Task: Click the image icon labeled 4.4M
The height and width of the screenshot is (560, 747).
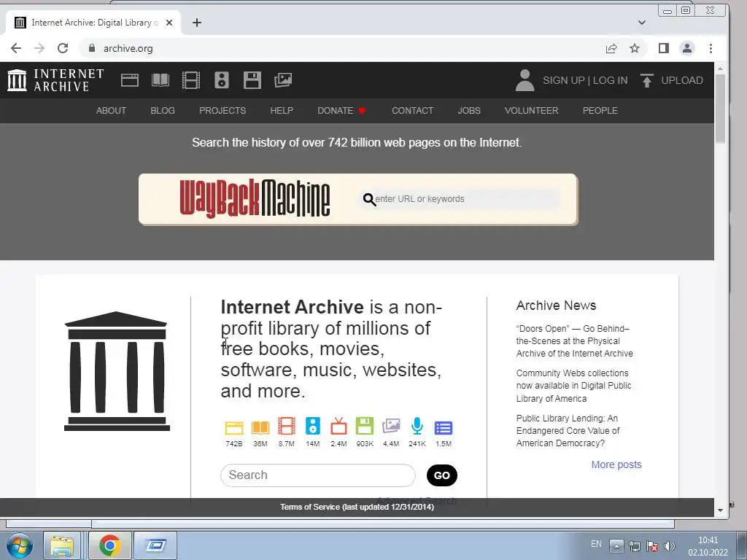Action: click(391, 426)
